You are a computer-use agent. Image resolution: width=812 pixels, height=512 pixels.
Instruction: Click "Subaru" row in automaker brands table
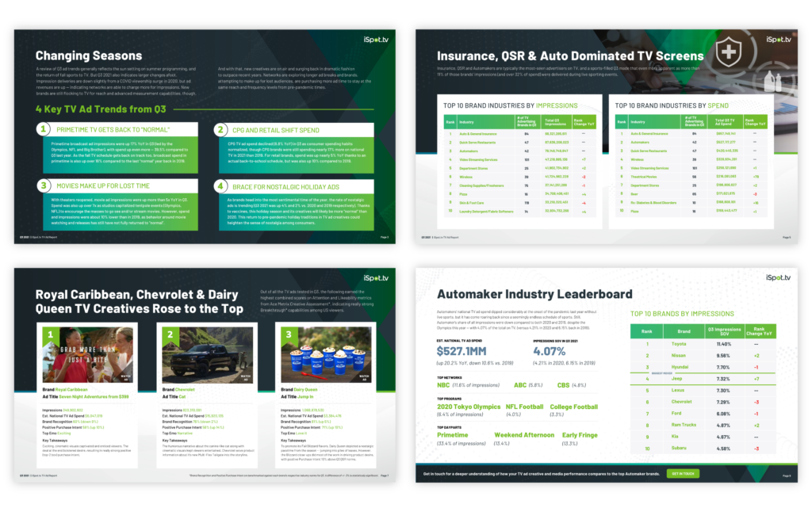(x=703, y=449)
